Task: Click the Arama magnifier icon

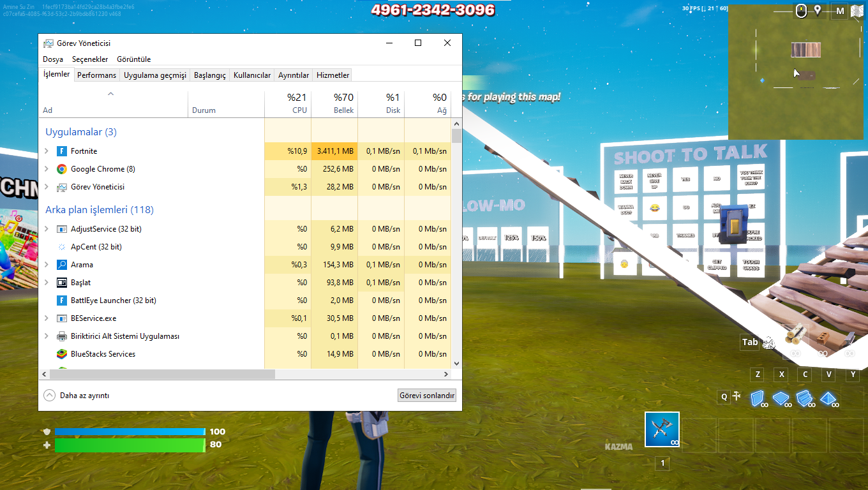Action: 62,265
